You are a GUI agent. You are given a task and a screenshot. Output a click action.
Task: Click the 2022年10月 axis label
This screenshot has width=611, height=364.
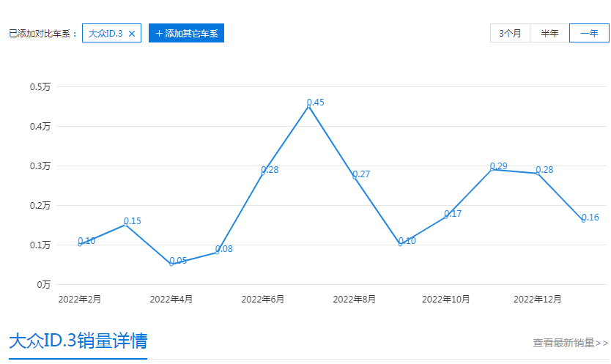coord(445,300)
